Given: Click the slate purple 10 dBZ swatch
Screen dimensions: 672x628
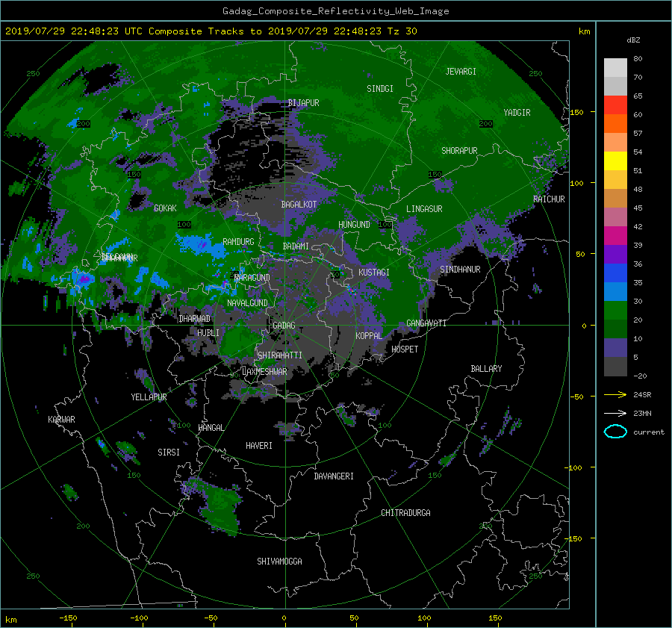Looking at the screenshot, I should point(615,347).
